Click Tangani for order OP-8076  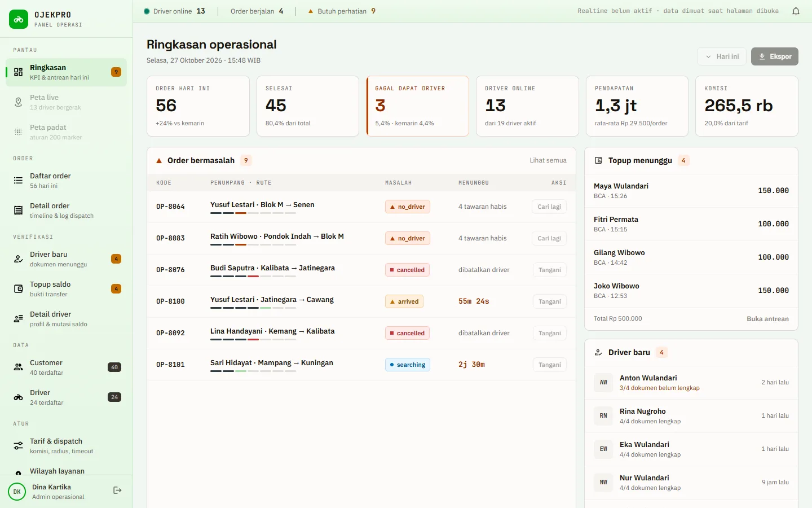click(550, 270)
